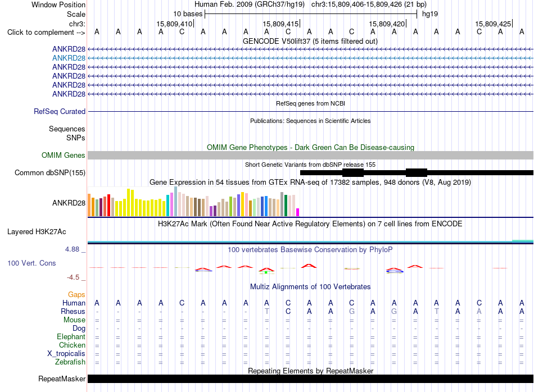Click the 15,809,410 ruler position
This screenshot has height=392, width=534.
pyautogui.click(x=174, y=24)
